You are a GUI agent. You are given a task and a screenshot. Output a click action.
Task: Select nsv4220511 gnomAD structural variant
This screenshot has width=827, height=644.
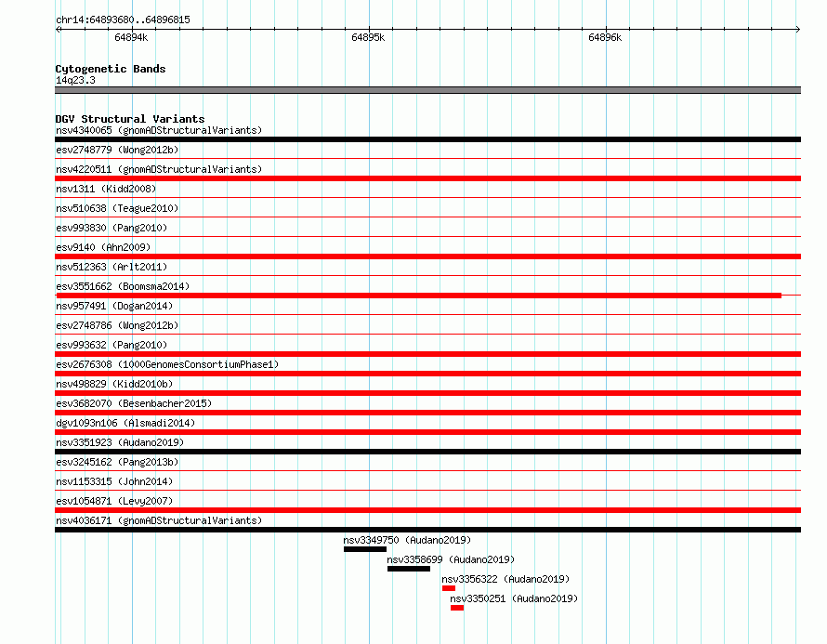click(159, 169)
